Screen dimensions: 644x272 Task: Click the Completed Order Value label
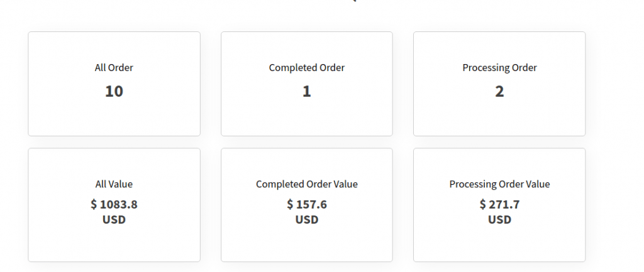tap(307, 184)
